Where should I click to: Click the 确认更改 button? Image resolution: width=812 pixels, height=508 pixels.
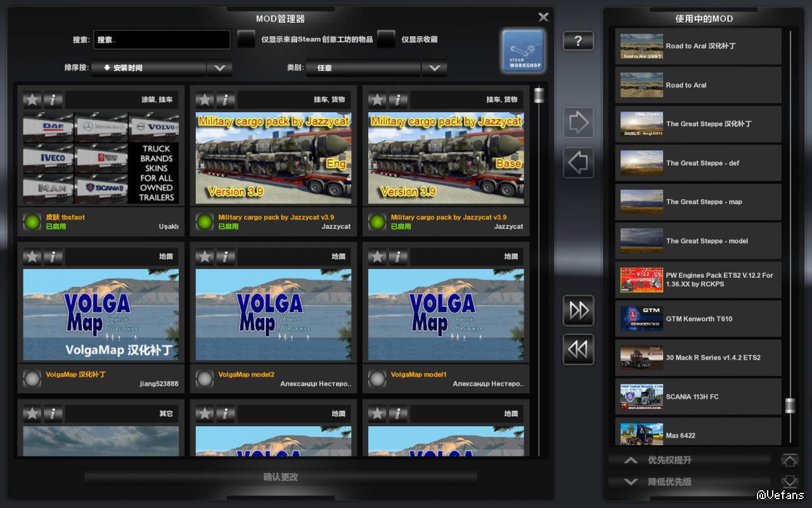(x=281, y=477)
